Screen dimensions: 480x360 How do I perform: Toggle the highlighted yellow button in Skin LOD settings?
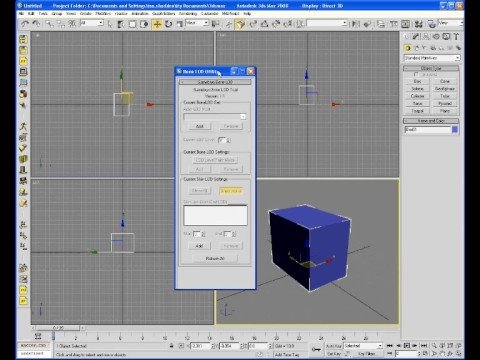231,191
